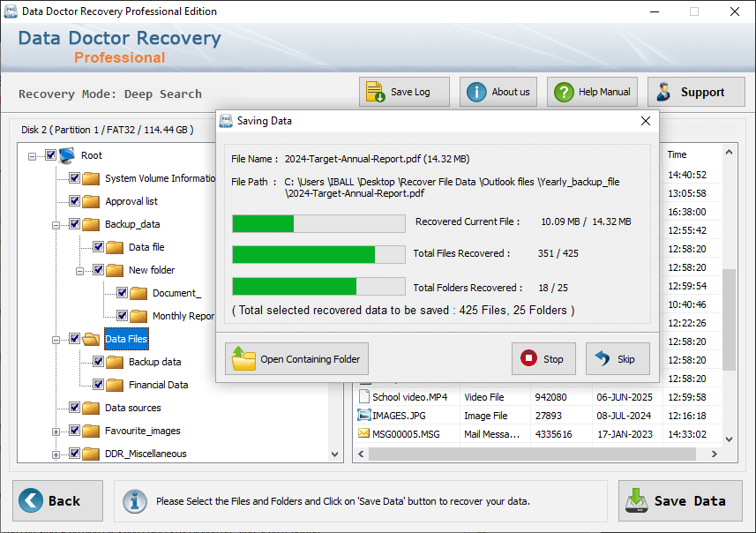The image size is (756, 533).
Task: Uncheck the Backup_data checkbox
Action: [74, 224]
